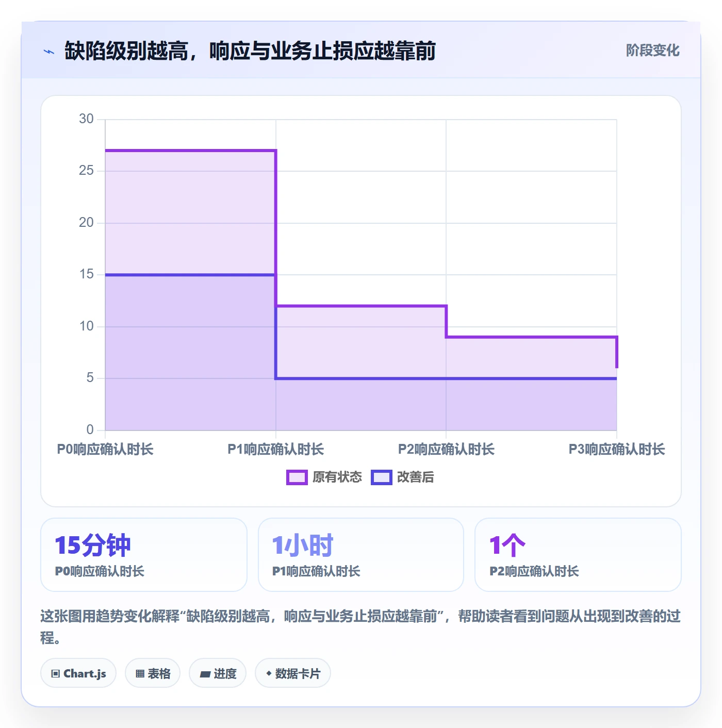This screenshot has height=728, width=722.
Task: Select the 数据卡片 tag
Action: [x=293, y=673]
